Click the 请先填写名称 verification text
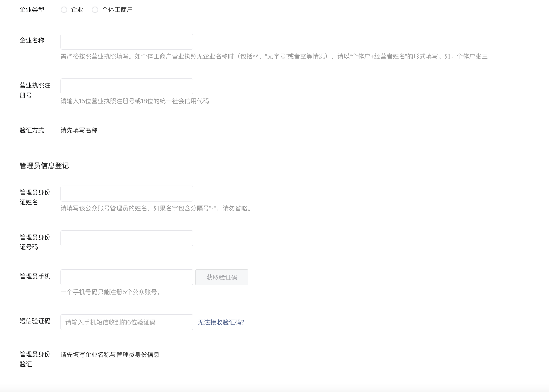 point(79,130)
